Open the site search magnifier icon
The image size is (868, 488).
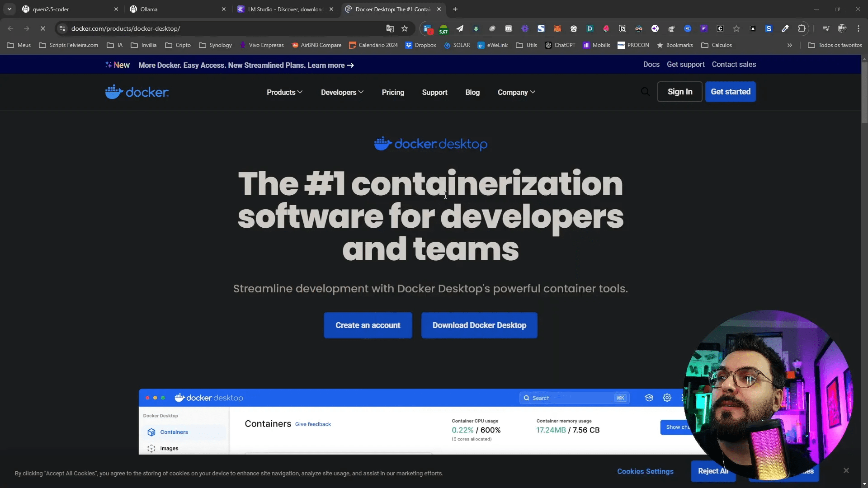645,92
